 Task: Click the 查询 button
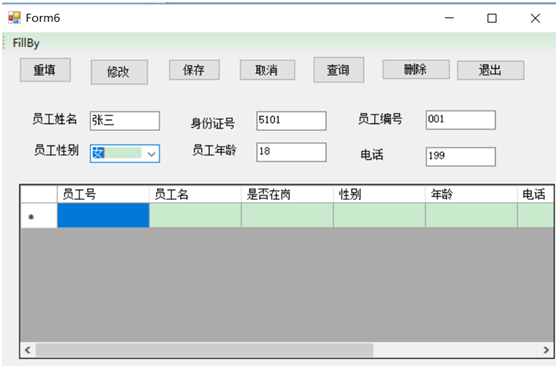(x=338, y=70)
